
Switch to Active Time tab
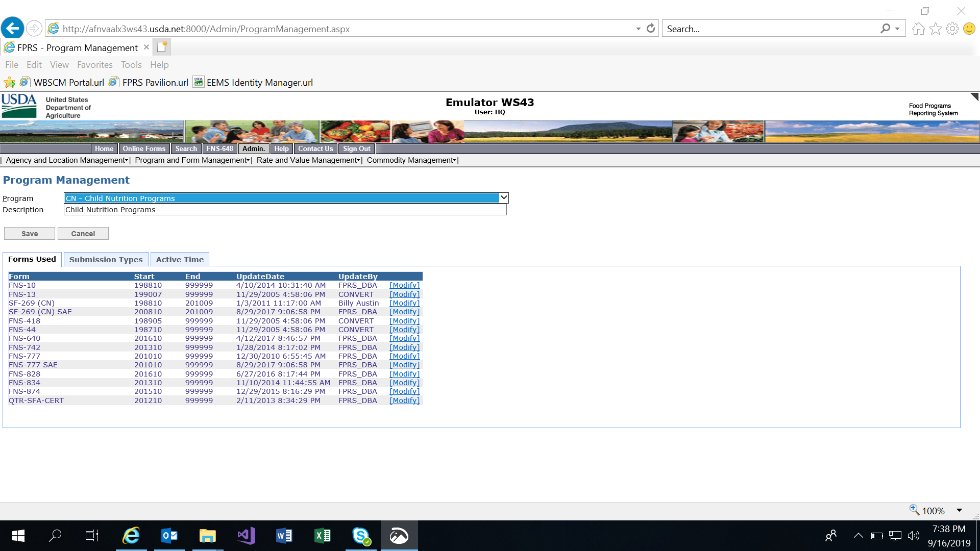(180, 259)
